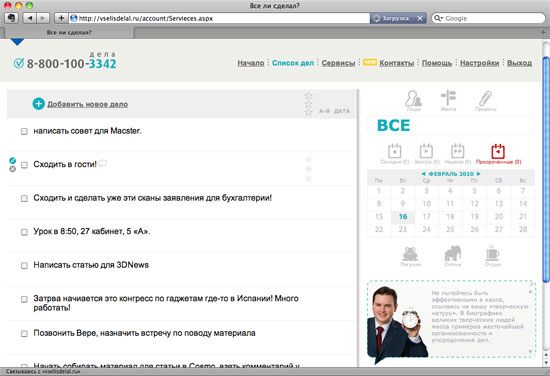Screen dimensions: 550x376
Task: Click browser Forward arrow button
Action: click(x=43, y=18)
